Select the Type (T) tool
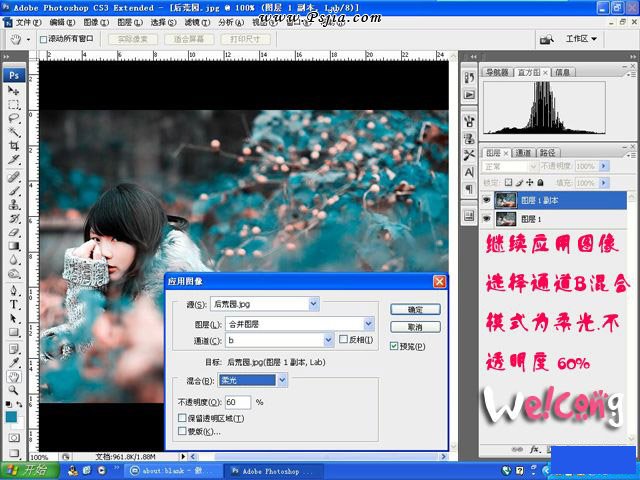The image size is (640, 480). click(x=14, y=304)
